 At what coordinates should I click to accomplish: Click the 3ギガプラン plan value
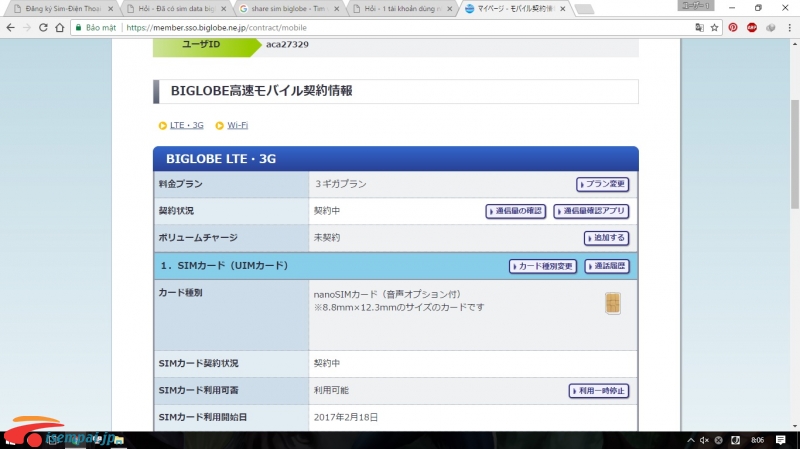click(340, 184)
